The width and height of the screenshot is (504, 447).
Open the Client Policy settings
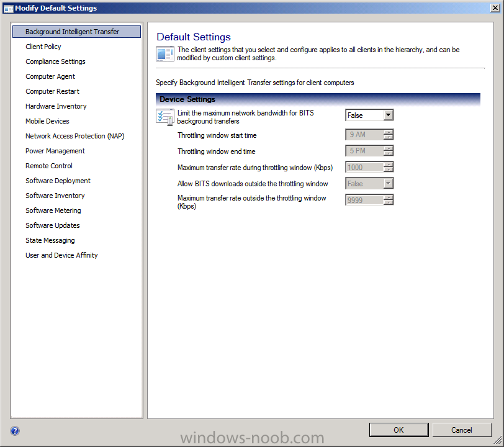(x=43, y=47)
